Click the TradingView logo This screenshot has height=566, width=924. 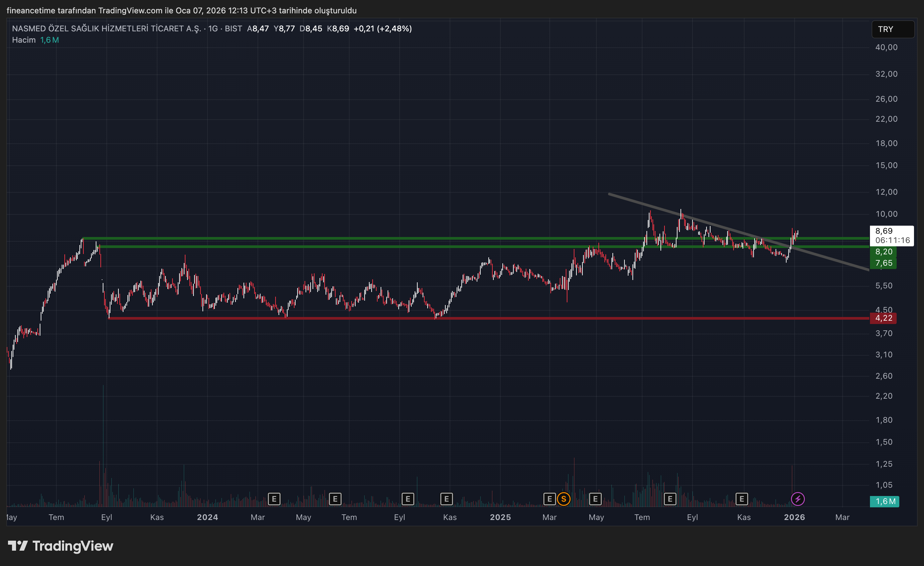tap(61, 546)
